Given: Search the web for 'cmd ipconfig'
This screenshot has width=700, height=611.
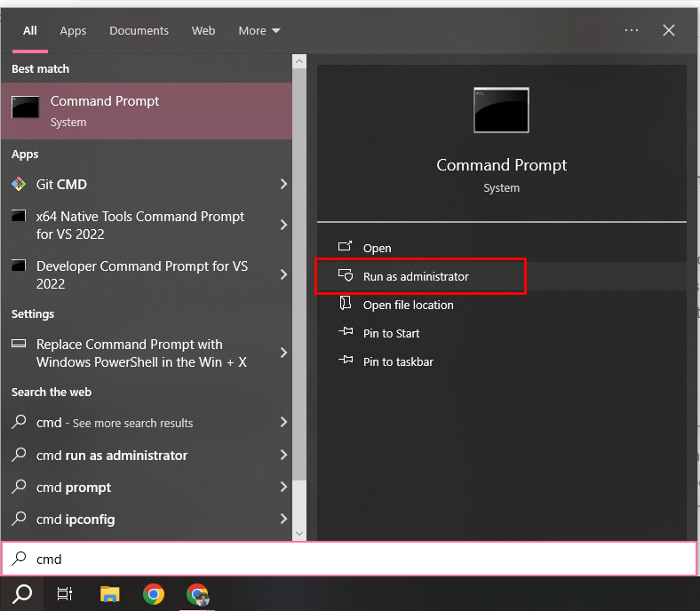Looking at the screenshot, I should point(147,519).
